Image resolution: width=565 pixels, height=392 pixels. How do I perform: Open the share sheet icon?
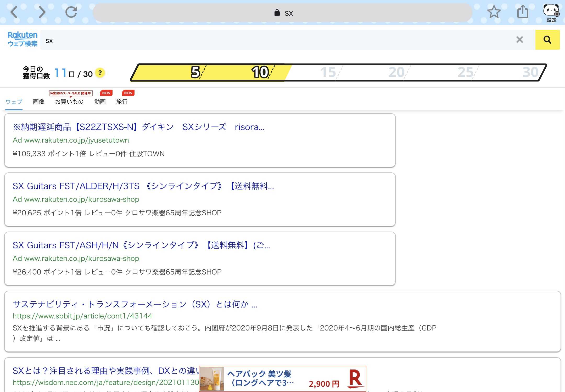pos(523,12)
